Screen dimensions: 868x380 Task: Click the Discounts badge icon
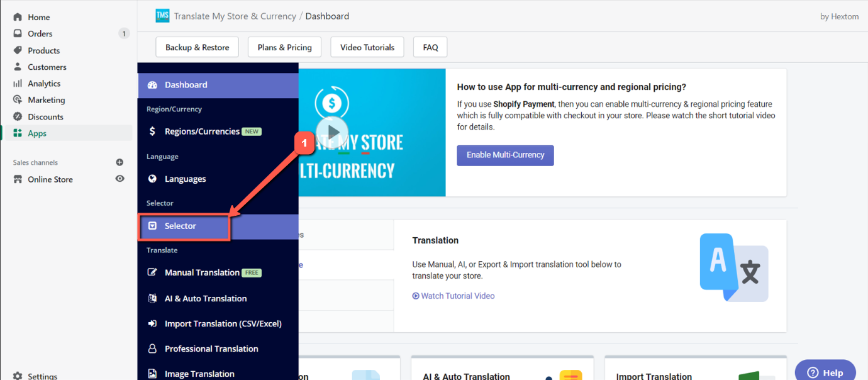tap(18, 116)
